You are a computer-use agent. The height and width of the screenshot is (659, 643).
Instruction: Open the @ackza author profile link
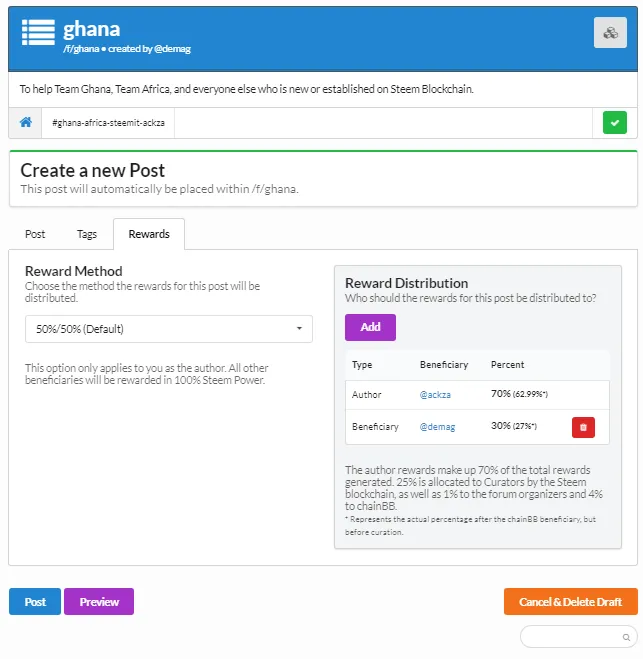435,395
